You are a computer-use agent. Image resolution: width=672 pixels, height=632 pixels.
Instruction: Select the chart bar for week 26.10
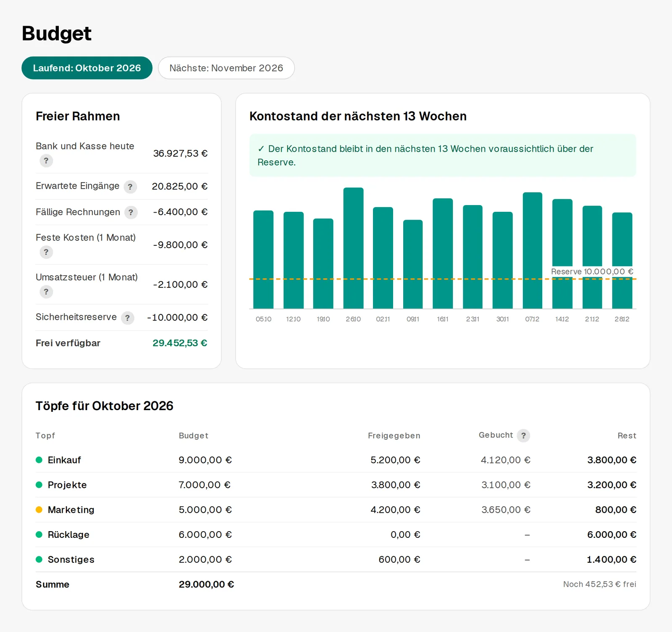(x=353, y=248)
